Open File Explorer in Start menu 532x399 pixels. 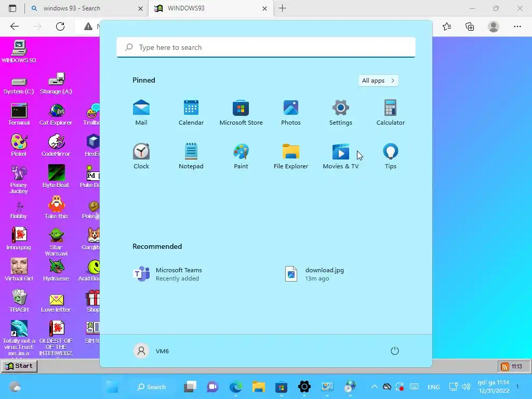click(x=291, y=156)
